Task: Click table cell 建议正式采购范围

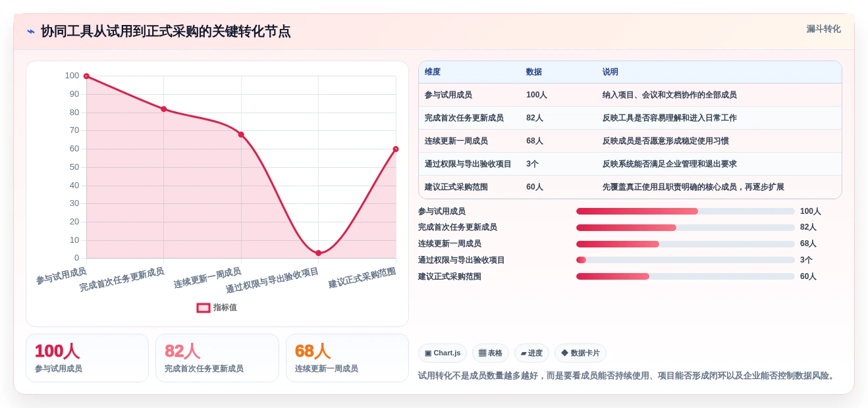Action: coord(456,187)
